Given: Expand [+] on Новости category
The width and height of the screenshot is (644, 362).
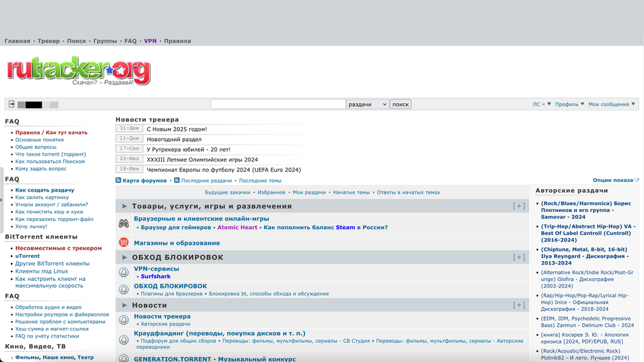Looking at the screenshot, I should click(x=518, y=305).
